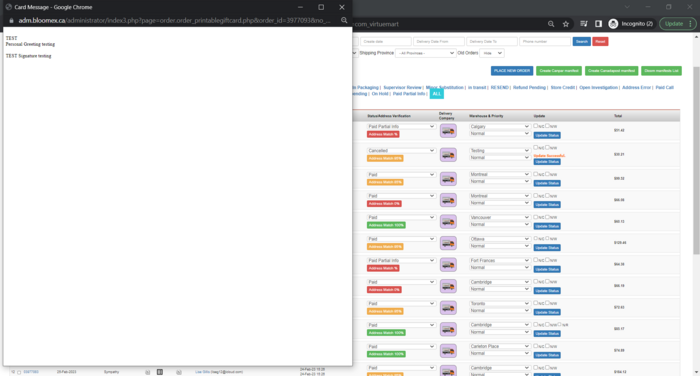The image size is (700, 376).
Task: Click delivery truck icon in Ottawa row
Action: (448, 243)
